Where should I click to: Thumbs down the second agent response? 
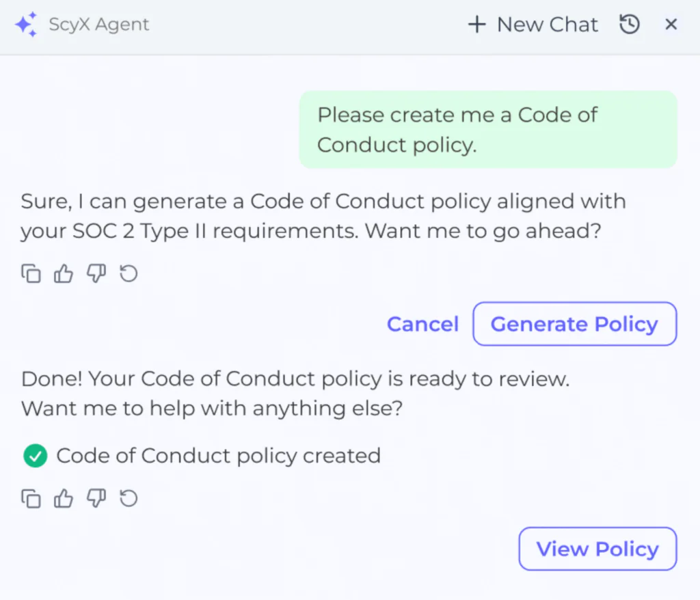(x=96, y=498)
